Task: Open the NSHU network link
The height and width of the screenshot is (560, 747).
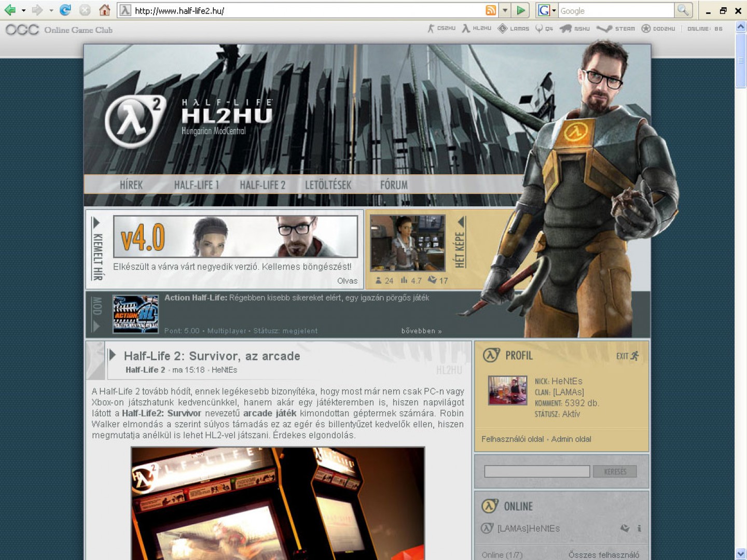Action: coord(575,29)
